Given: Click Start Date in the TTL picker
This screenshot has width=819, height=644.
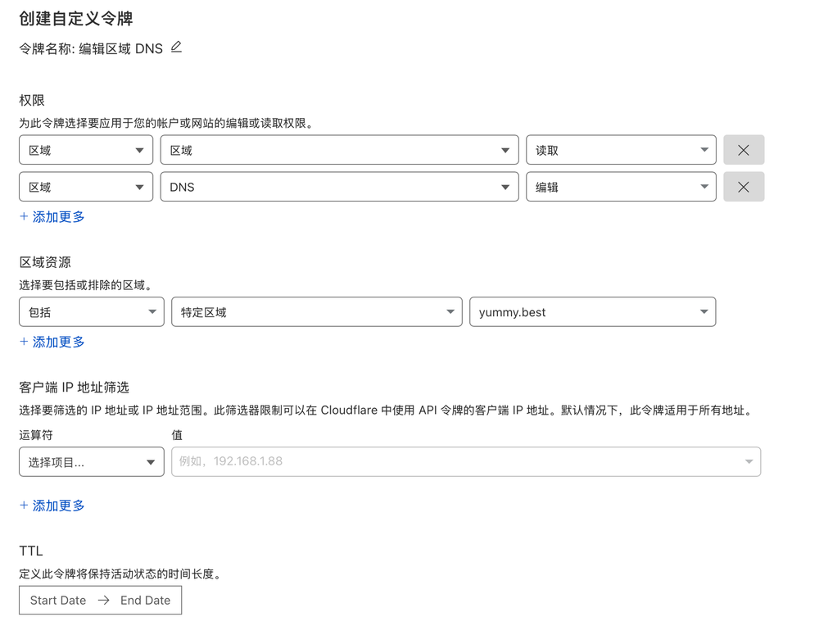Looking at the screenshot, I should pos(57,600).
